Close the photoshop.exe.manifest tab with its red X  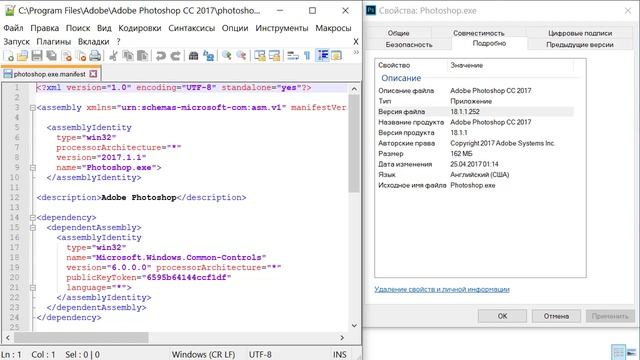point(93,74)
